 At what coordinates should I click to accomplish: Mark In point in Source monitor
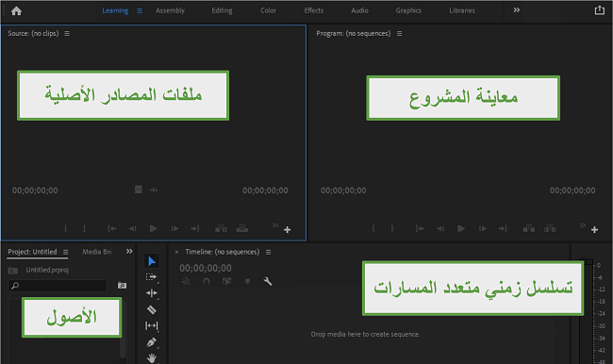coord(65,228)
